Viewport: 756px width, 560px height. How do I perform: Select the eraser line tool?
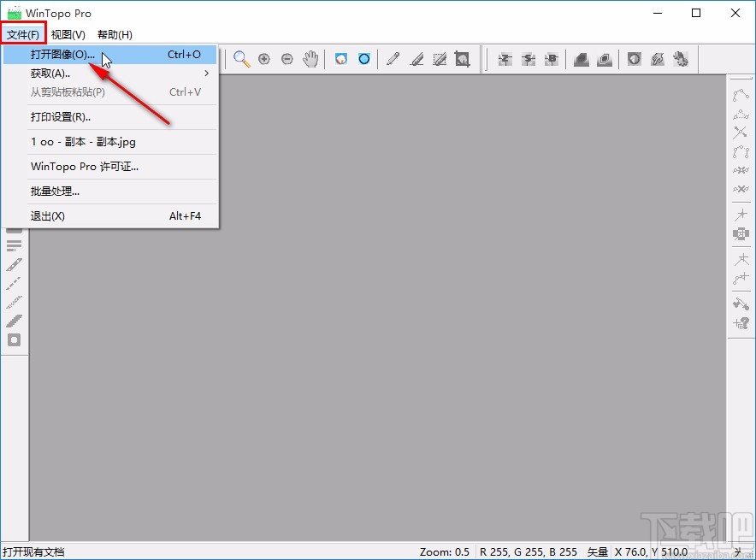click(416, 59)
